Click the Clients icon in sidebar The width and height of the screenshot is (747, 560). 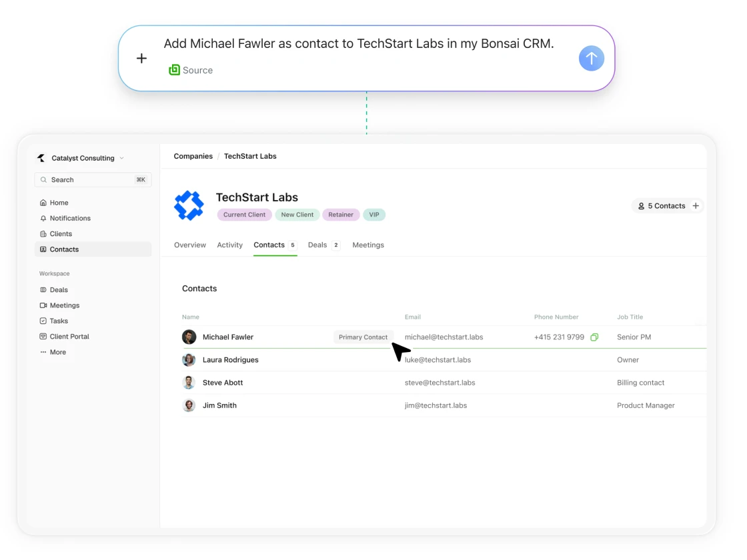pyautogui.click(x=43, y=234)
